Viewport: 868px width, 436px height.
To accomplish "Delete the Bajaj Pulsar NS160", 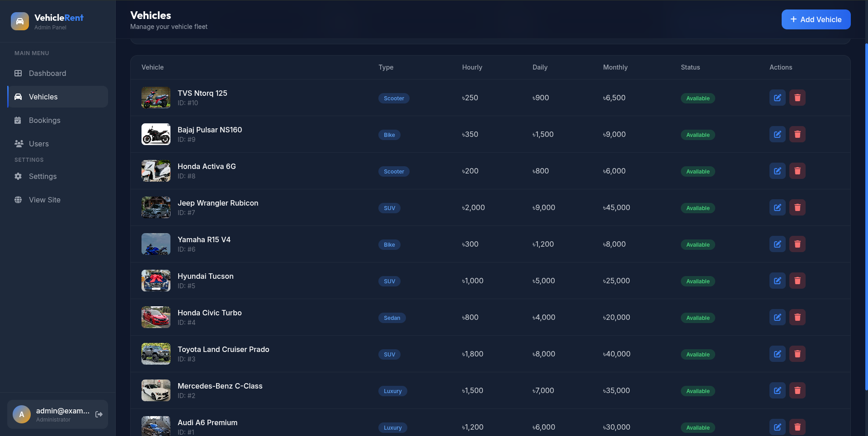I will point(797,134).
